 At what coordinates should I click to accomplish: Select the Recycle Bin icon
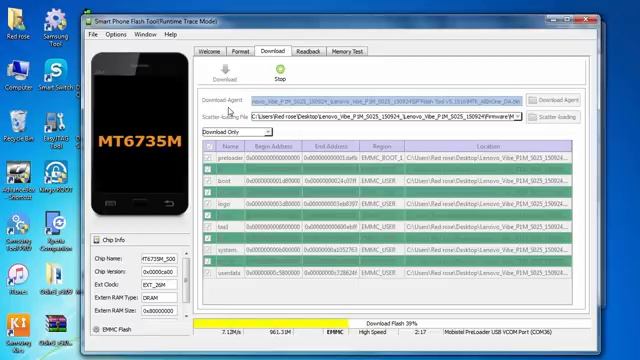18,126
